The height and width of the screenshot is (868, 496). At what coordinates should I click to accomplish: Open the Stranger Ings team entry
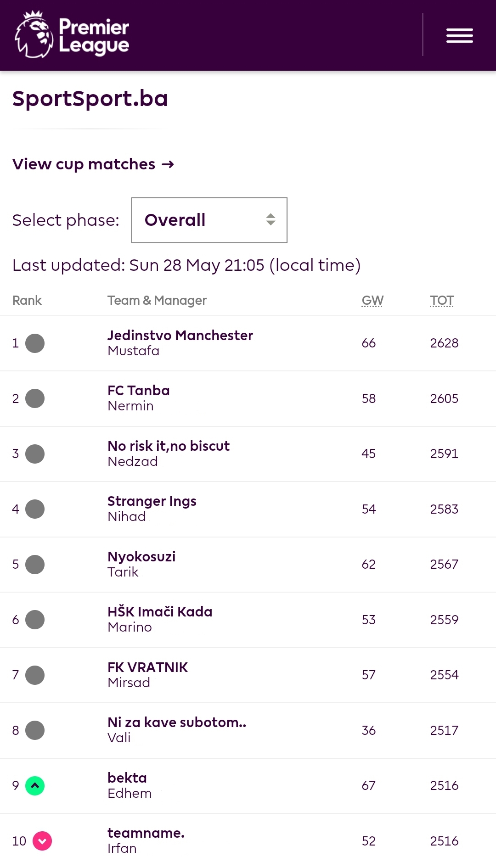[152, 501]
